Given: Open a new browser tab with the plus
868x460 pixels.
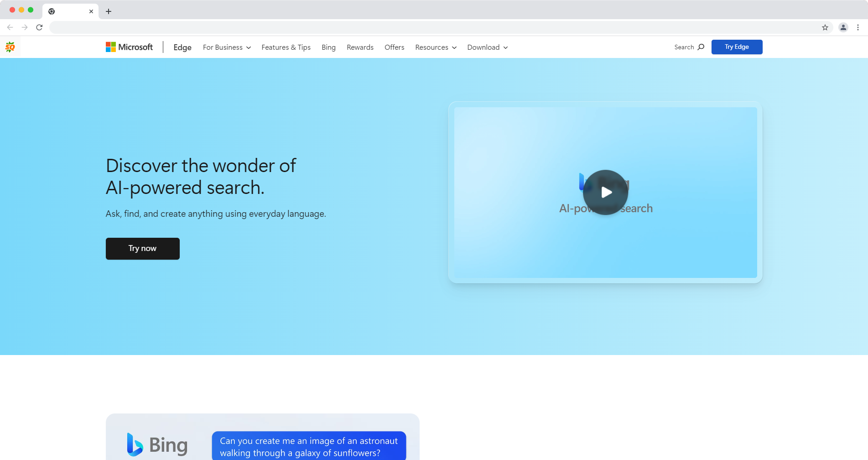Looking at the screenshot, I should (108, 11).
